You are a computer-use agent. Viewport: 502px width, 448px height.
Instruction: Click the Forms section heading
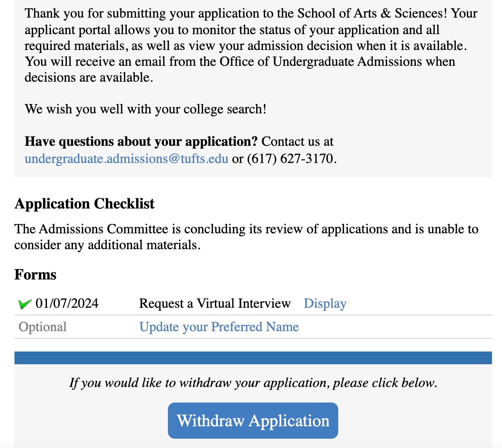35,275
